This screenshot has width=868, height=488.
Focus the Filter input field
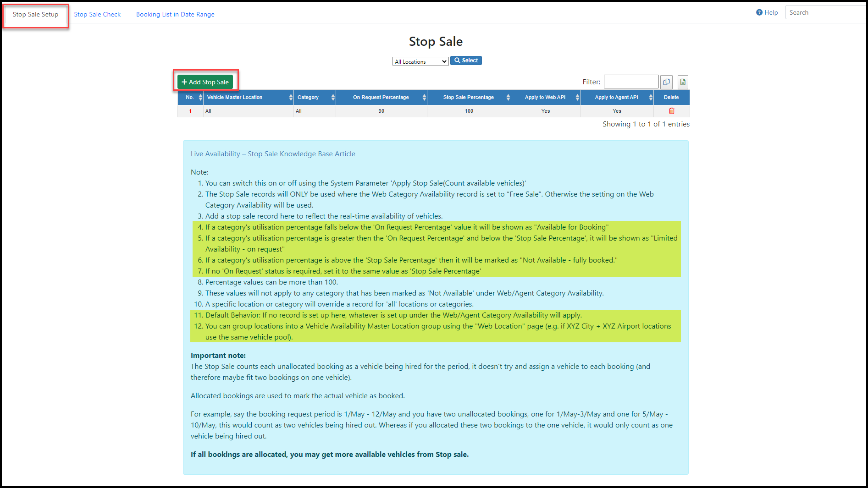click(x=631, y=82)
